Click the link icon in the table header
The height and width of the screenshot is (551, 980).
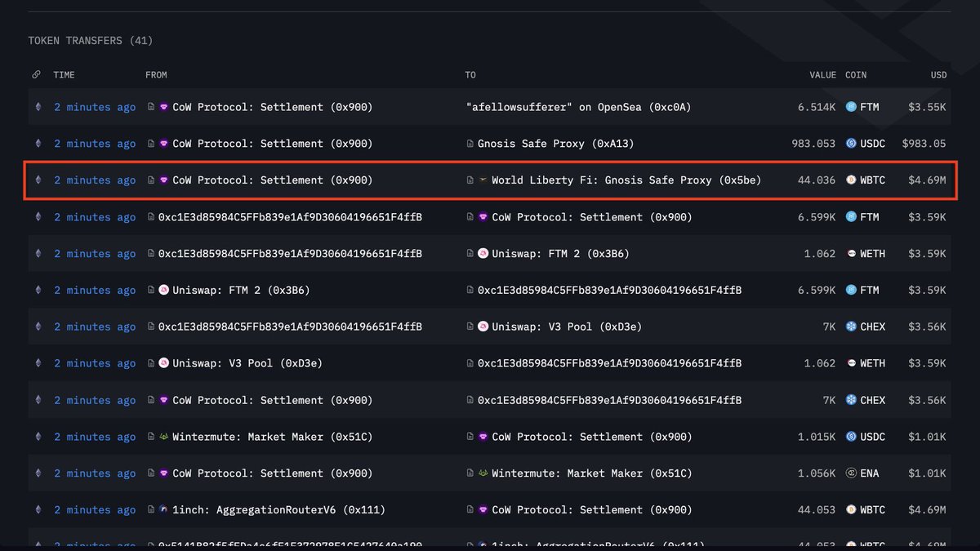(x=37, y=74)
